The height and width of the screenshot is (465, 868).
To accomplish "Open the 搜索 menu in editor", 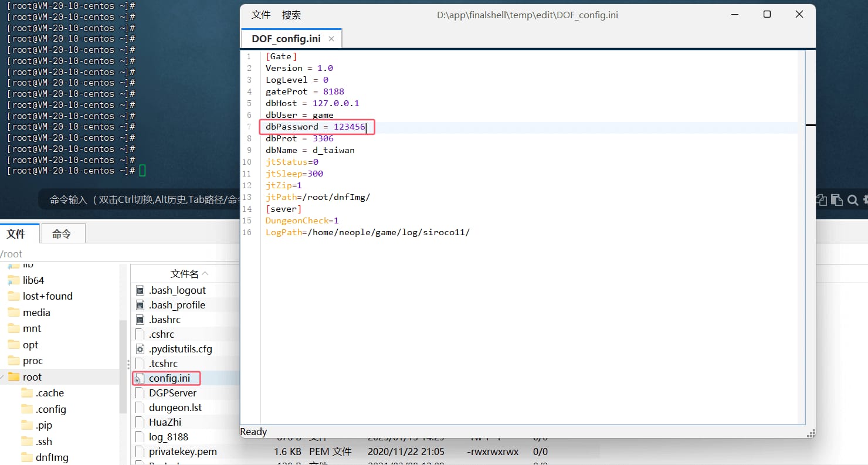I will (x=291, y=15).
